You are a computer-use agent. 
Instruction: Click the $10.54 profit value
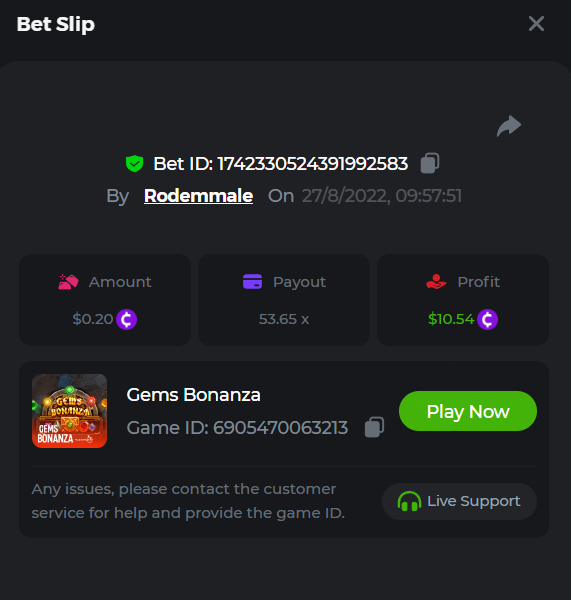(451, 319)
